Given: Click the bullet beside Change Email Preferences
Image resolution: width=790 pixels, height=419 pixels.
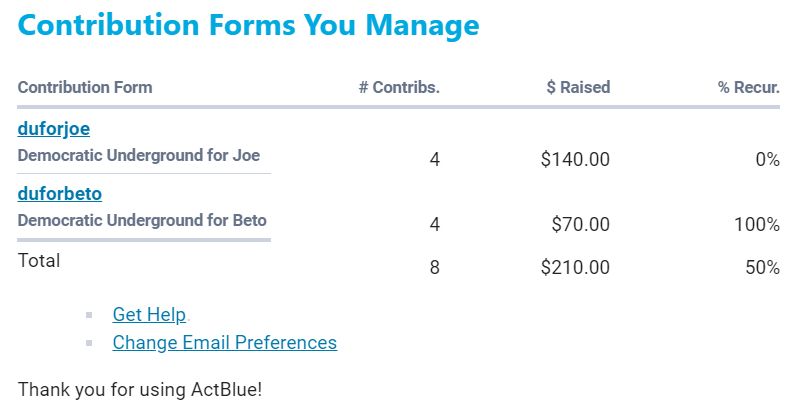Looking at the screenshot, I should (x=90, y=343).
